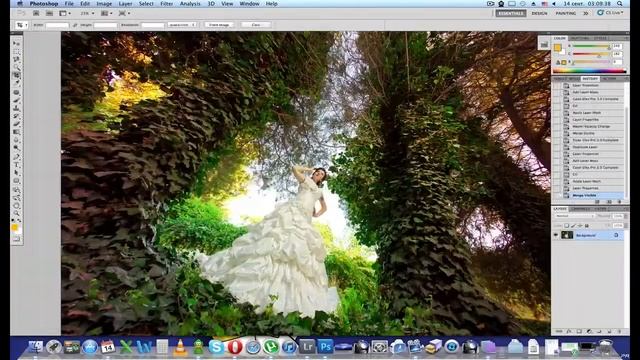Screen dimensions: 640x360
Task: Hide the Background layer with eye icon
Action: click(556, 235)
